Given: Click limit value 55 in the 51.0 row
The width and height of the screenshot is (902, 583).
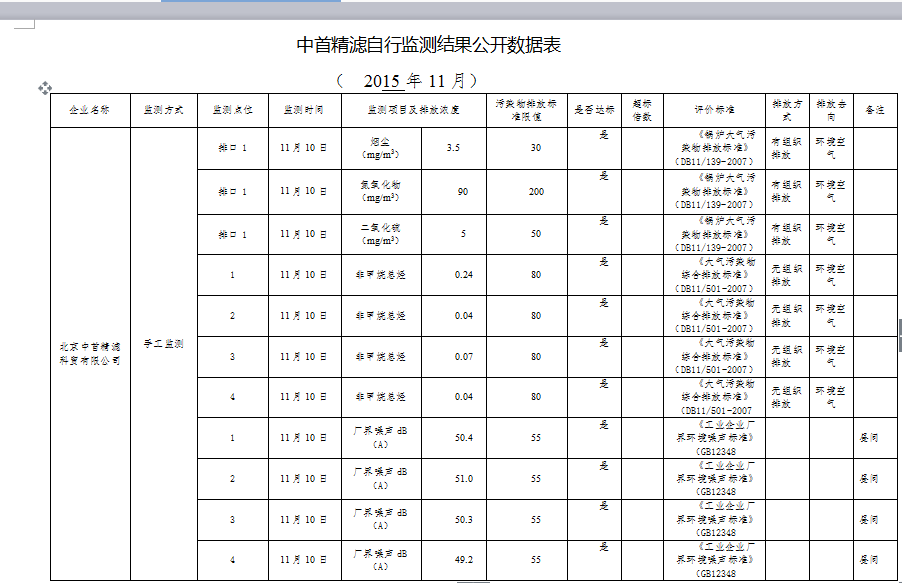Looking at the screenshot, I should click(x=536, y=479).
